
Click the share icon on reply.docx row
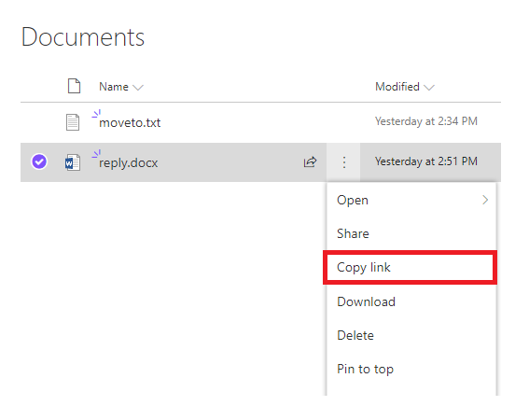pyautogui.click(x=310, y=162)
